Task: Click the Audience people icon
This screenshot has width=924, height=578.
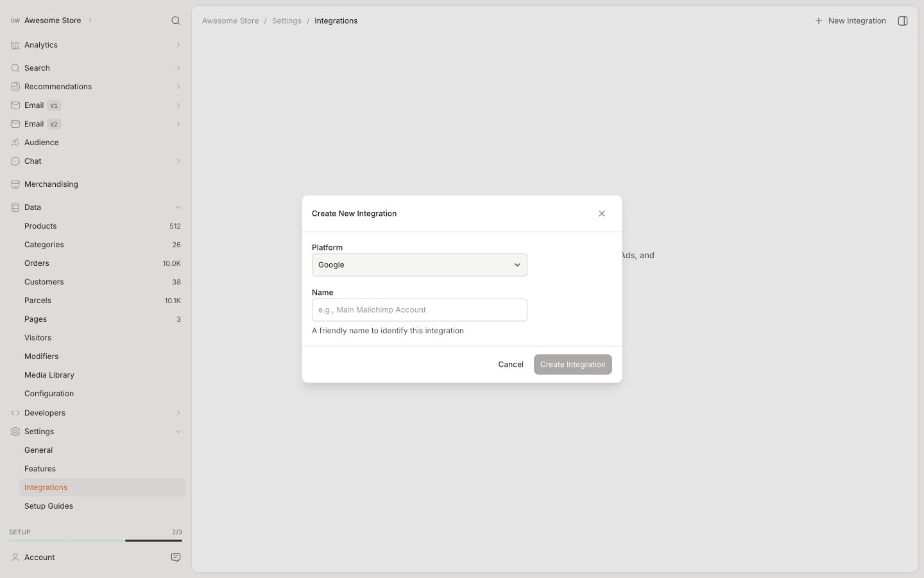Action: 15,143
